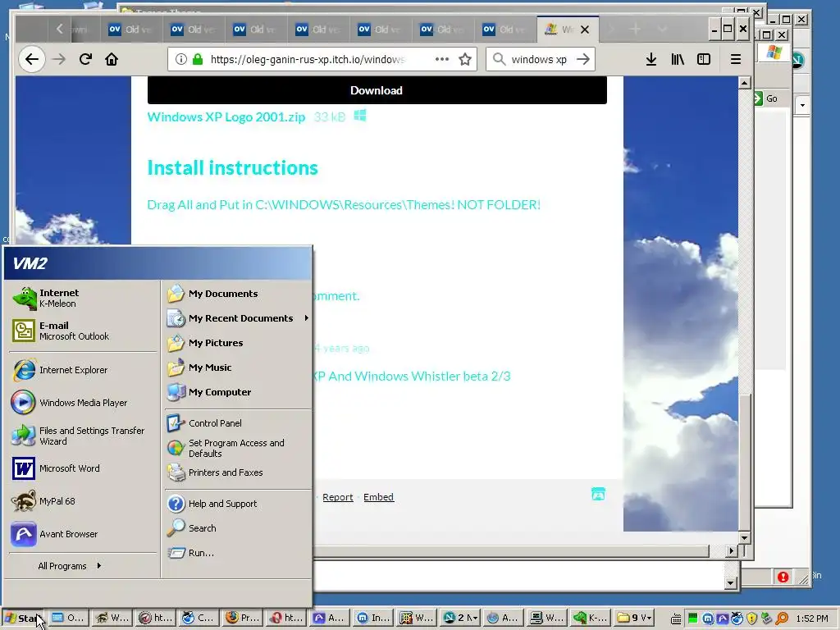Click the Start button
840x630 pixels.
click(x=24, y=618)
